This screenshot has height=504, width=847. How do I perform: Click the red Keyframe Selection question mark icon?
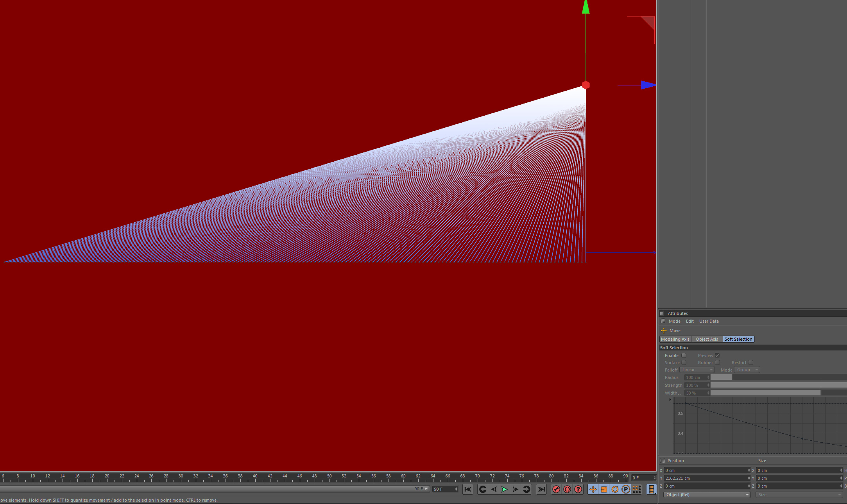pyautogui.click(x=578, y=489)
